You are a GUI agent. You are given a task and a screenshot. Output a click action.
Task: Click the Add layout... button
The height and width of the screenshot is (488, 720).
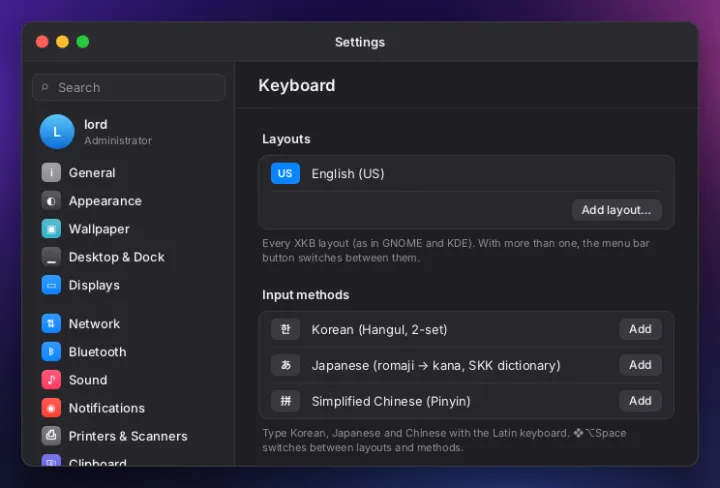tap(616, 210)
